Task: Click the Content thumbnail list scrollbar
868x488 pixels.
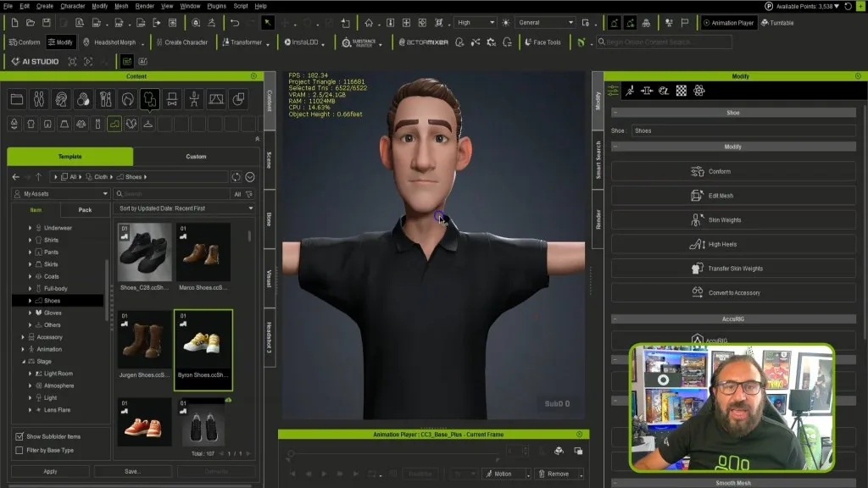Action: coord(250,236)
